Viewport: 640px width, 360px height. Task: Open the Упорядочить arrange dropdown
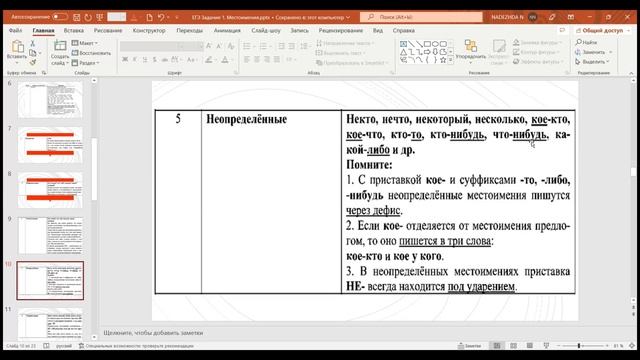click(x=471, y=52)
